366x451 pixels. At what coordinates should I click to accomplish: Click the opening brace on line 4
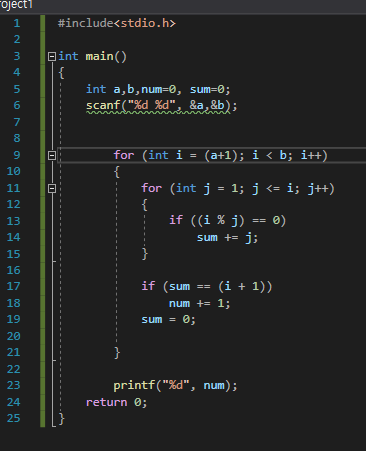(x=62, y=73)
